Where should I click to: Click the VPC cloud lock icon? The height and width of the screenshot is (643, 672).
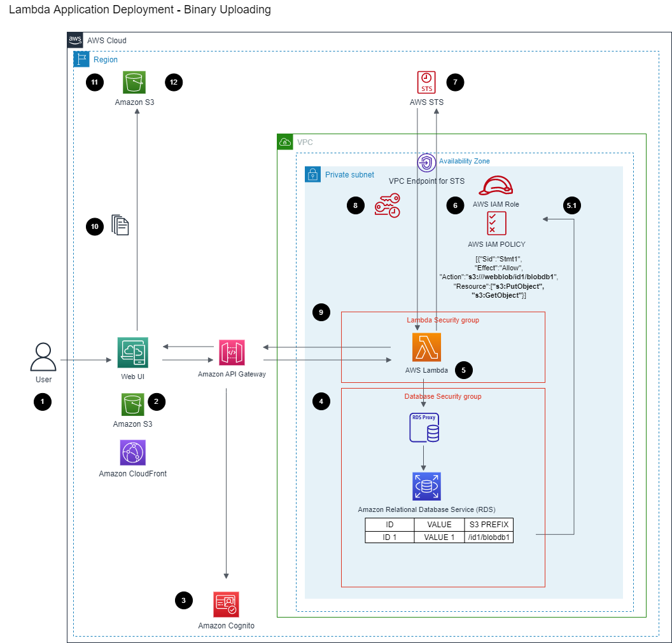285,142
